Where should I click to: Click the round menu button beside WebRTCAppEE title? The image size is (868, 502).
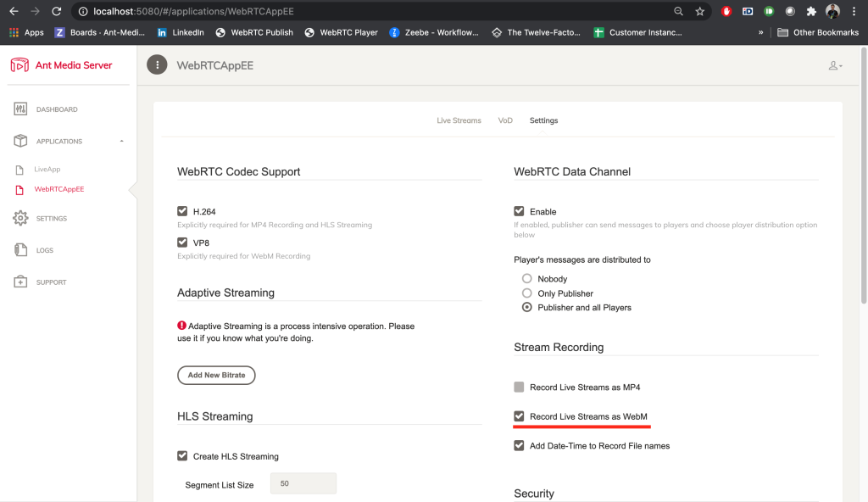(157, 64)
